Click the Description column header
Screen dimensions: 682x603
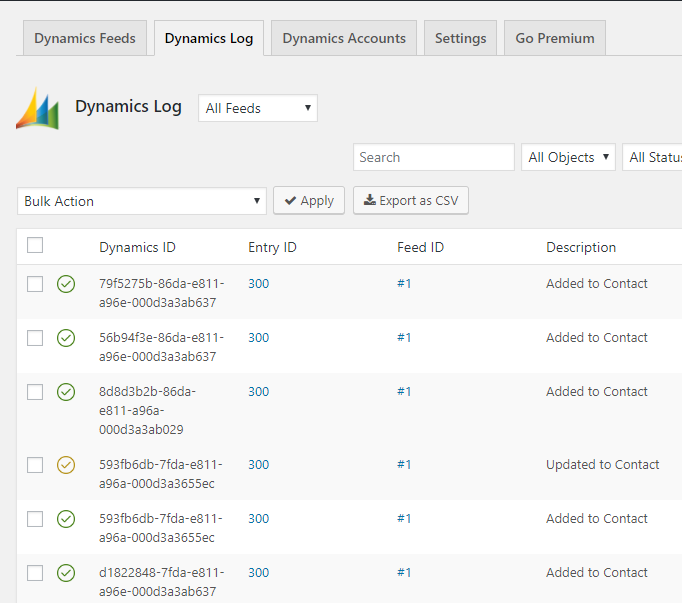point(581,247)
